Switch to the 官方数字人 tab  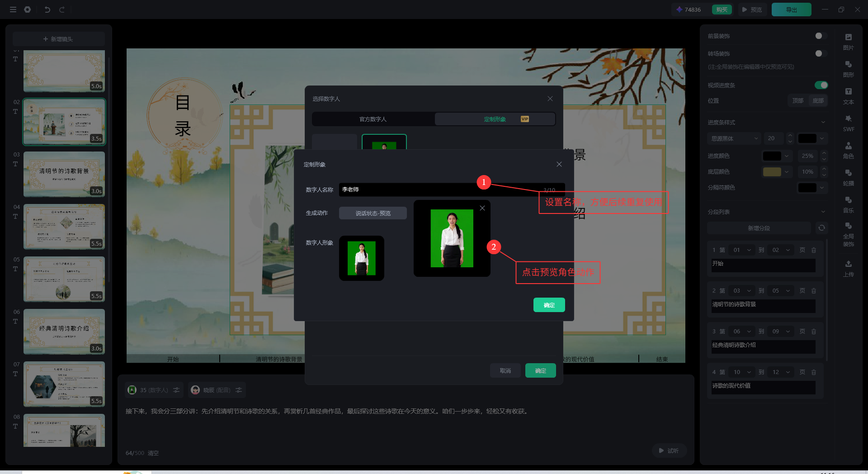click(x=373, y=119)
